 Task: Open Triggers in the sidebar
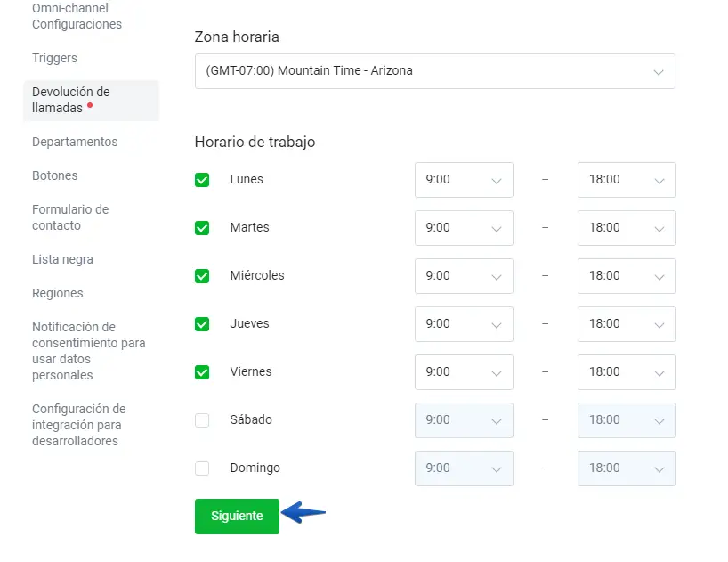[x=54, y=59]
